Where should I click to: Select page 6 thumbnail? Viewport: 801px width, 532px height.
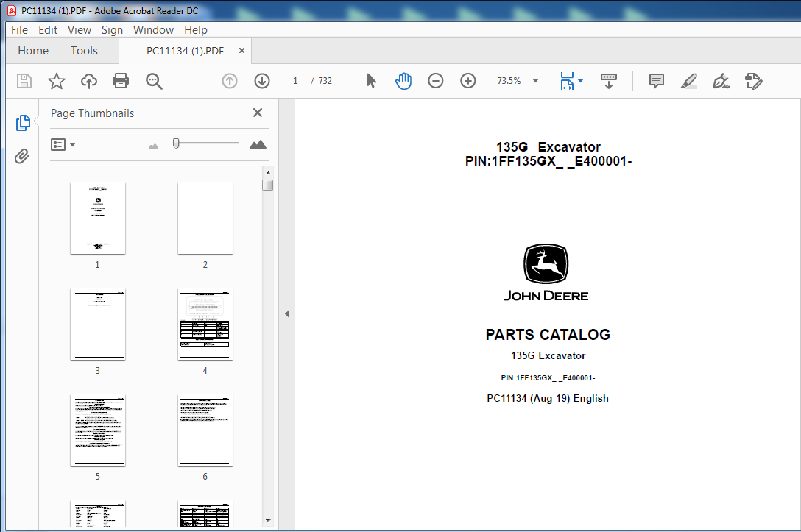(205, 430)
